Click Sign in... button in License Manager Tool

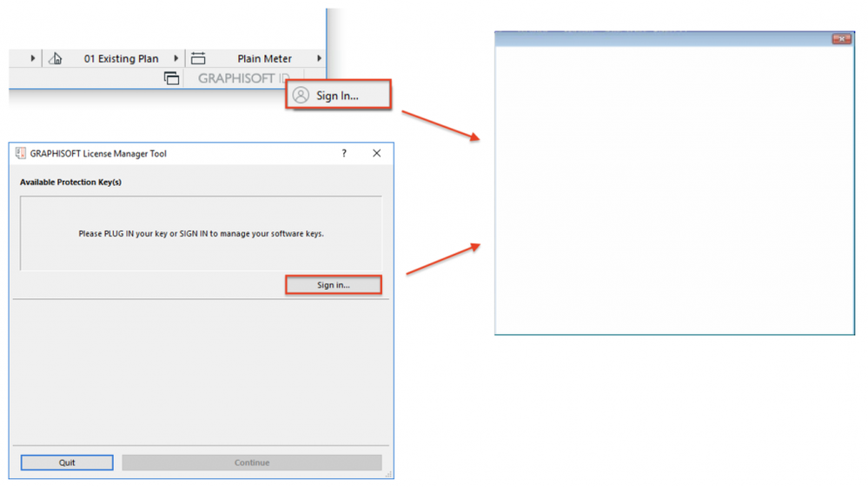click(334, 284)
